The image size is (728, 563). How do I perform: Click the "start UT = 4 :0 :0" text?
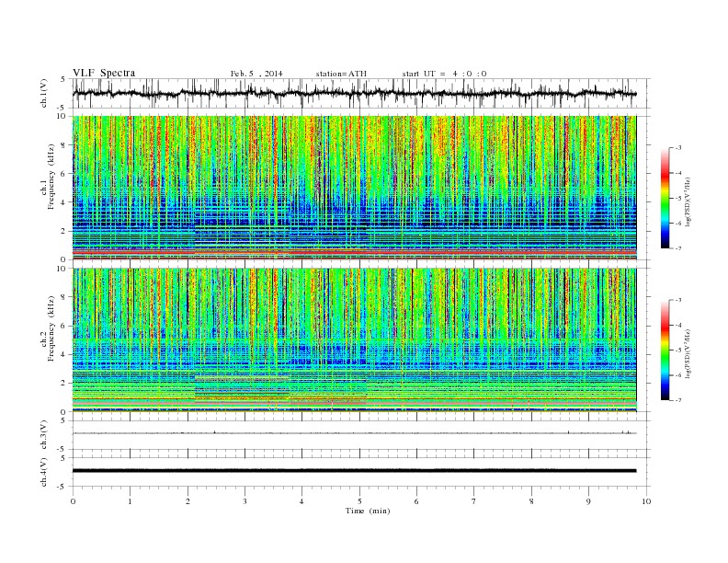[444, 74]
